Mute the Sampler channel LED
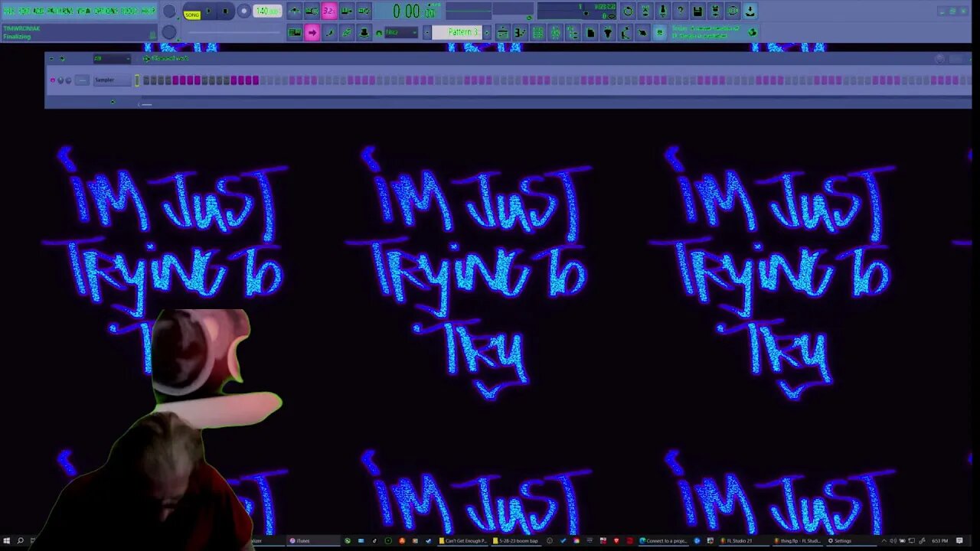 pos(53,80)
